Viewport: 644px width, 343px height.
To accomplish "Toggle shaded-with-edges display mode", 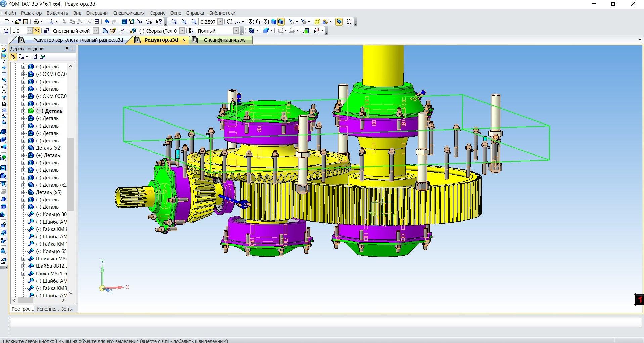I will click(281, 22).
